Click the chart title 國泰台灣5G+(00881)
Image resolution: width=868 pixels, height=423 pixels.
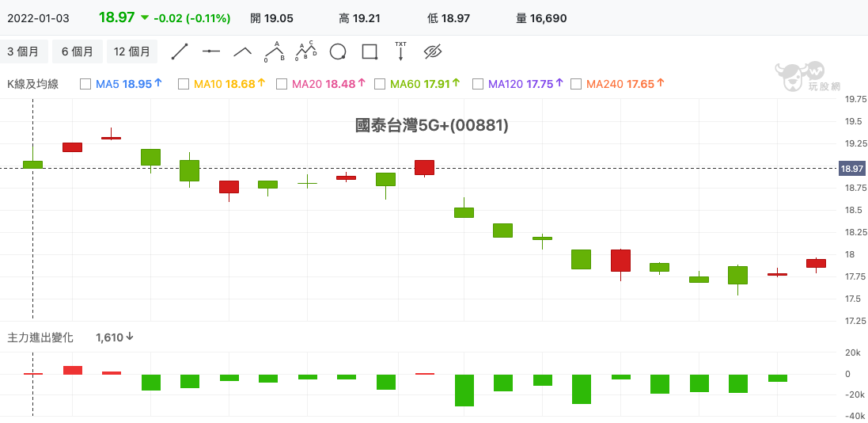point(432,126)
